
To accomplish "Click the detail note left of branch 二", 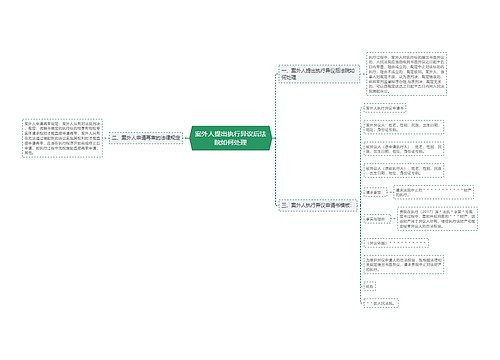I will coord(62,138).
